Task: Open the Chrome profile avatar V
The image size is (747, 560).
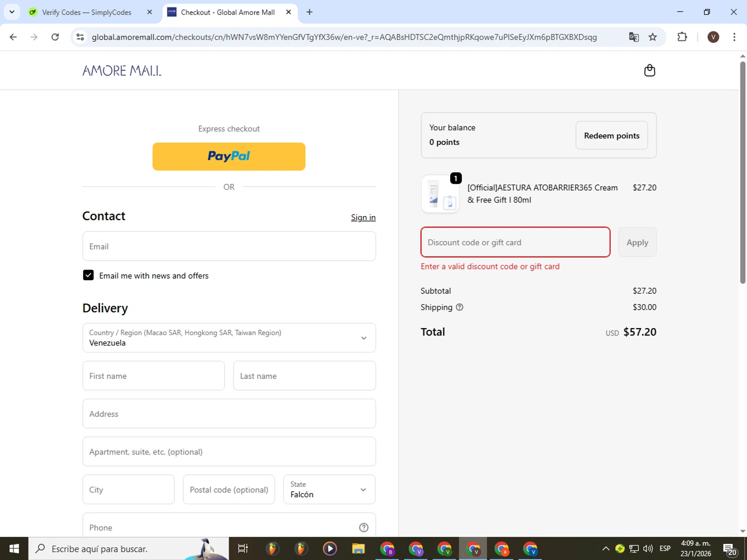Action: [x=713, y=37]
